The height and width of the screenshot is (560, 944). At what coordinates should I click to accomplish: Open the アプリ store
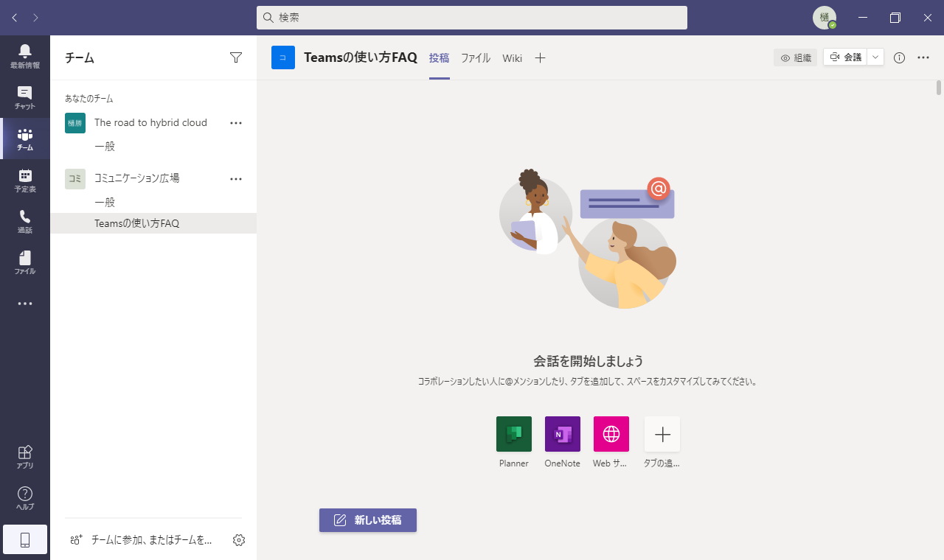[x=25, y=457]
